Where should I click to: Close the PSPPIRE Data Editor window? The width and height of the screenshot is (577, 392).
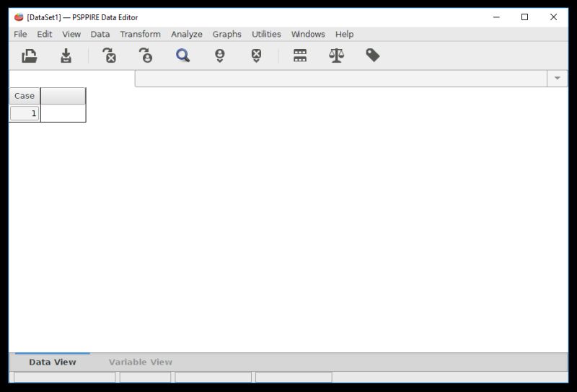point(553,17)
